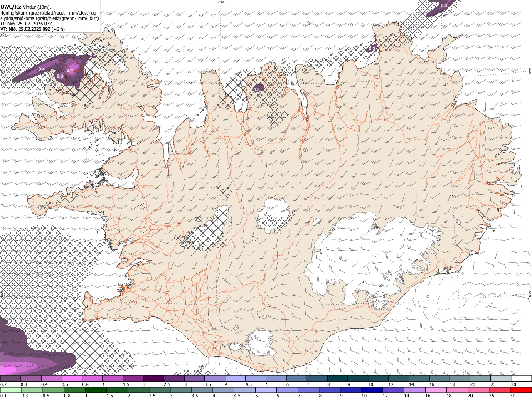Click the pale lavender swatch labeled 4 in upper legend
The height and width of the screenshot is (399, 532).
(235, 379)
